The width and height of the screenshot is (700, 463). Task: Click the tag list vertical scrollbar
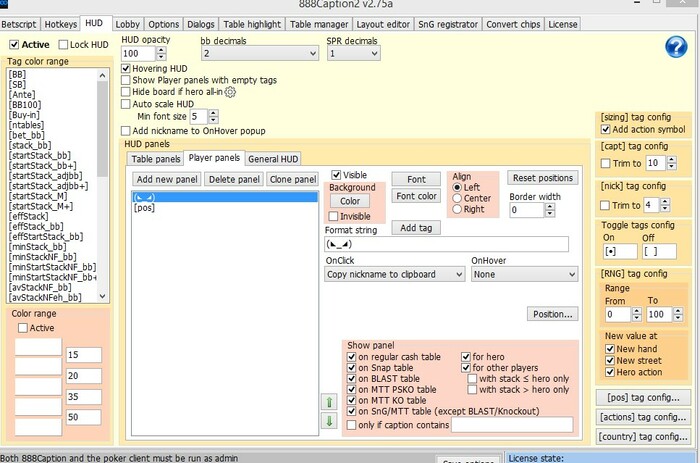tap(103, 186)
